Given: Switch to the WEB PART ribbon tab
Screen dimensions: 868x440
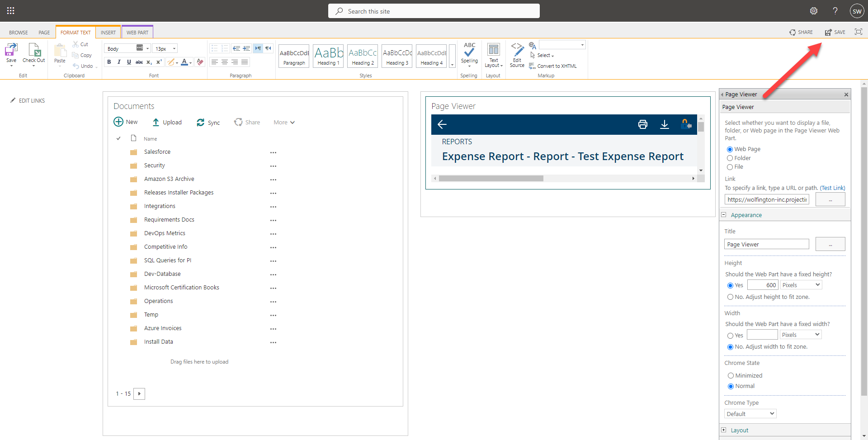Looking at the screenshot, I should tap(137, 33).
